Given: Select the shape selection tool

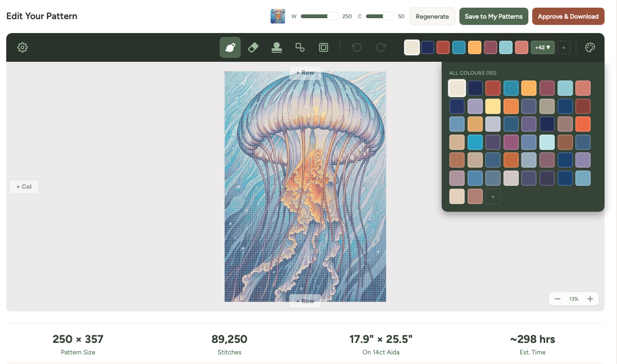Looking at the screenshot, I should 300,47.
